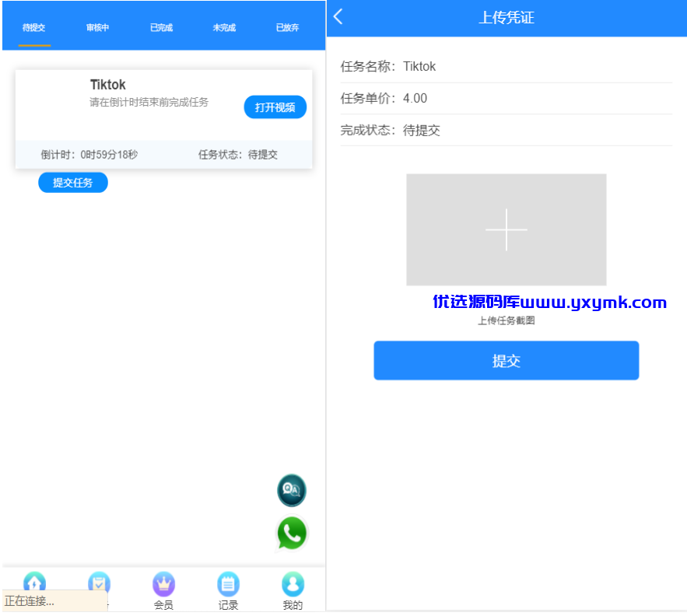Click the large 提交 button
Screen dimensions: 687x616
506,361
